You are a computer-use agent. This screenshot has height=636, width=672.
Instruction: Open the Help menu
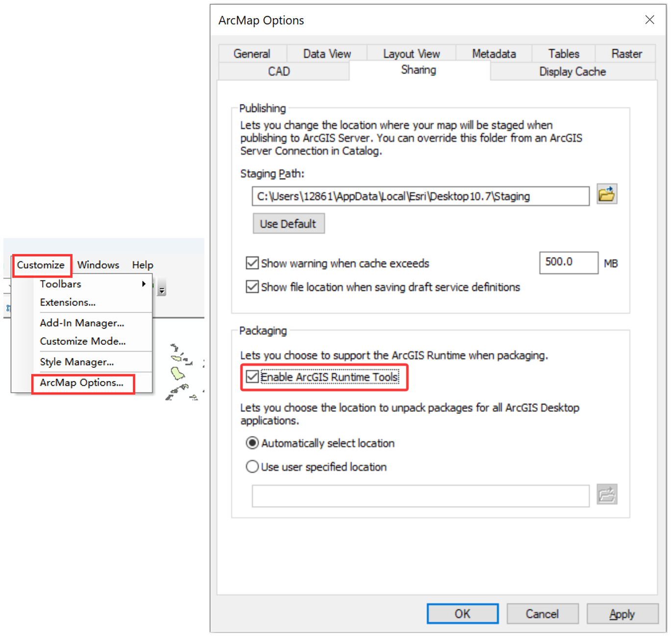click(143, 265)
